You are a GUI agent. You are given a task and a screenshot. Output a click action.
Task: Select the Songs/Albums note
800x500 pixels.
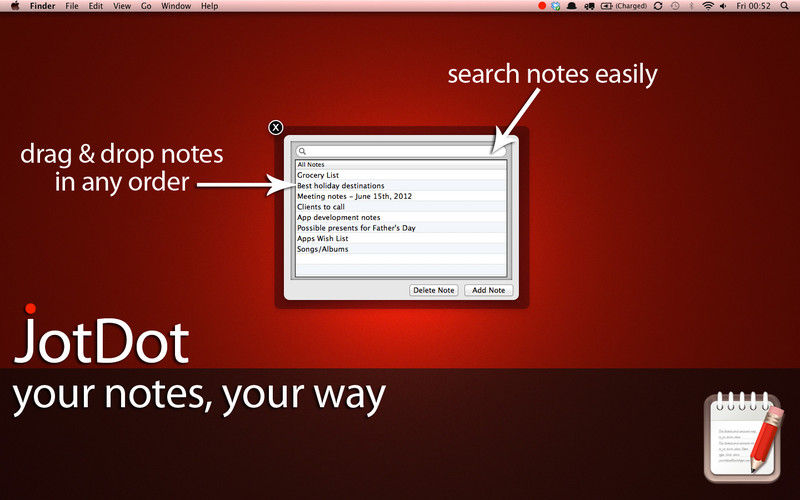[401, 249]
